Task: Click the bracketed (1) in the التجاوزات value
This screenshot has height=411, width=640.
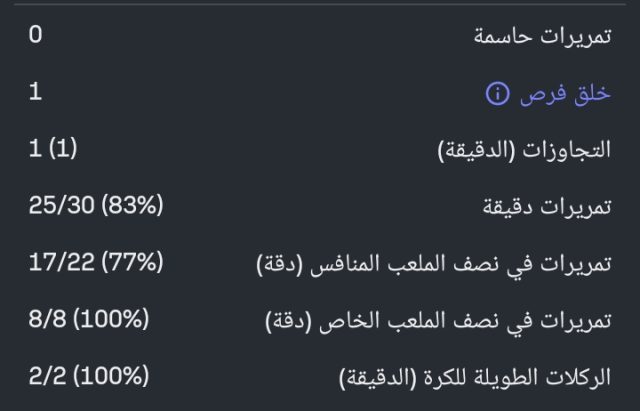Action: (62, 150)
